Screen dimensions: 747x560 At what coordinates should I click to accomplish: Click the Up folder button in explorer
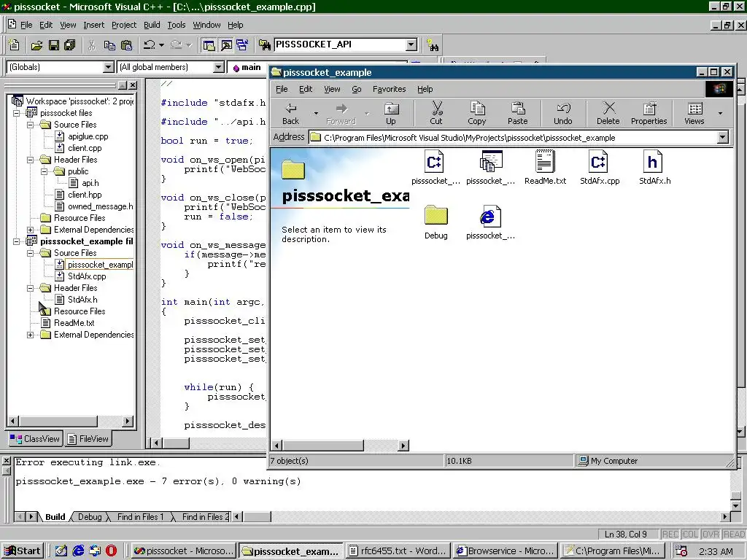pyautogui.click(x=391, y=113)
